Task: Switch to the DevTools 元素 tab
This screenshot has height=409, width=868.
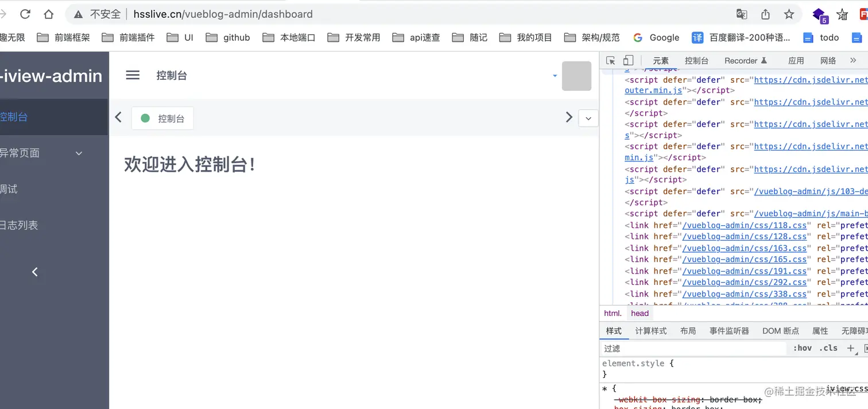Action: 661,60
